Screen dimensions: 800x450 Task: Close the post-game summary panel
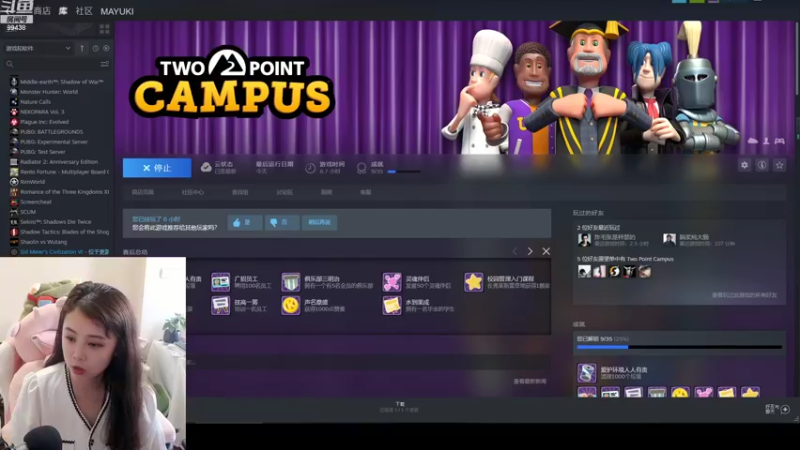point(546,251)
